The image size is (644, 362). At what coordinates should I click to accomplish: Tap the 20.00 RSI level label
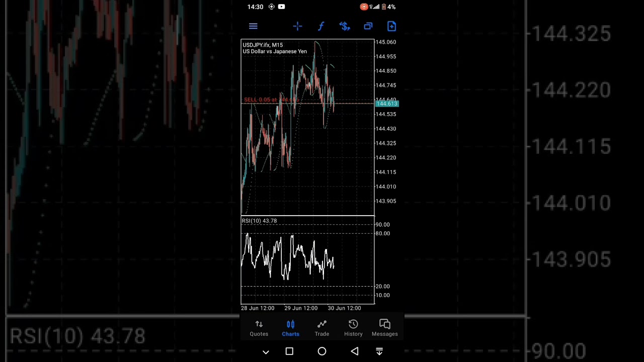[x=382, y=287]
